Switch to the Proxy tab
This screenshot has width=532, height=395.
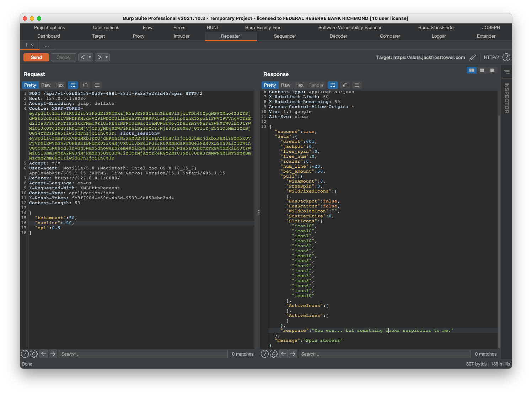tap(139, 36)
